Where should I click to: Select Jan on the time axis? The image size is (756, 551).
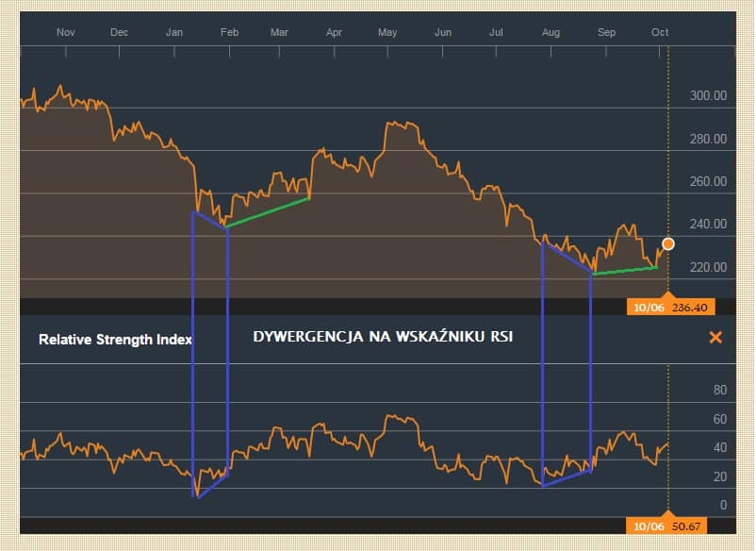point(175,32)
